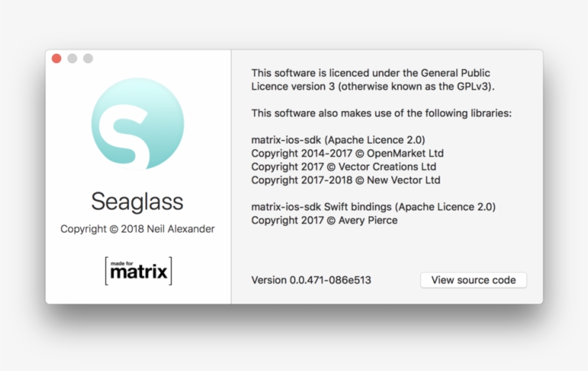Click the made for matrix logo
The height and width of the screenshot is (371, 588).
(138, 271)
